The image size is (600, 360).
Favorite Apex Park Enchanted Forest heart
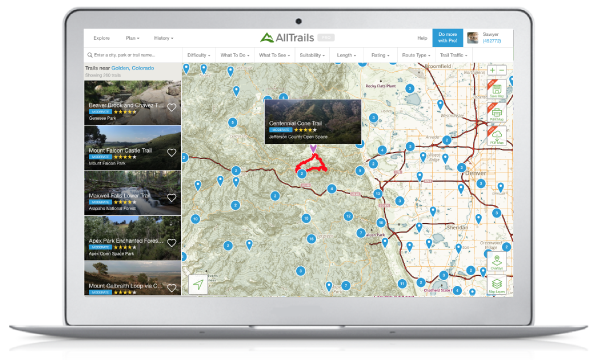(x=171, y=243)
